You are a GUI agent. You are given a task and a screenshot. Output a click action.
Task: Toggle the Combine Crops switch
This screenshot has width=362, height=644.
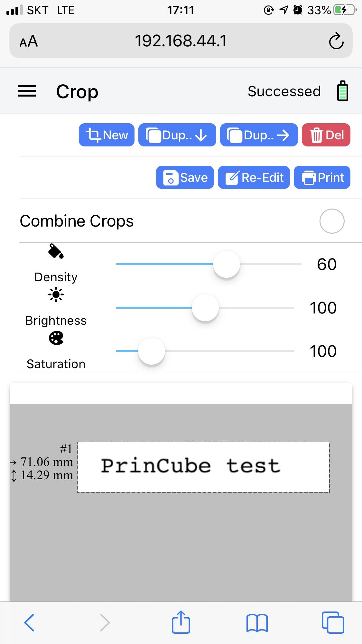(332, 221)
